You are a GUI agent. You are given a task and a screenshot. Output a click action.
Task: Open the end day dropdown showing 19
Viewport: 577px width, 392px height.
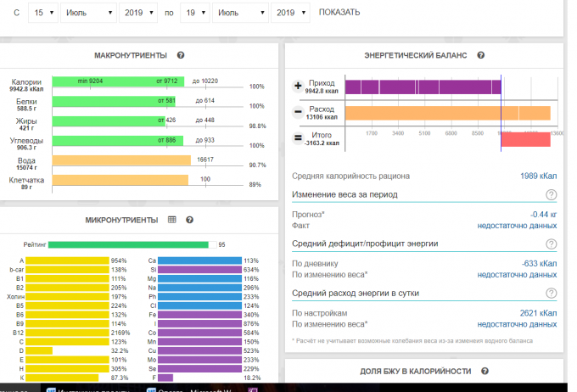[x=196, y=13]
